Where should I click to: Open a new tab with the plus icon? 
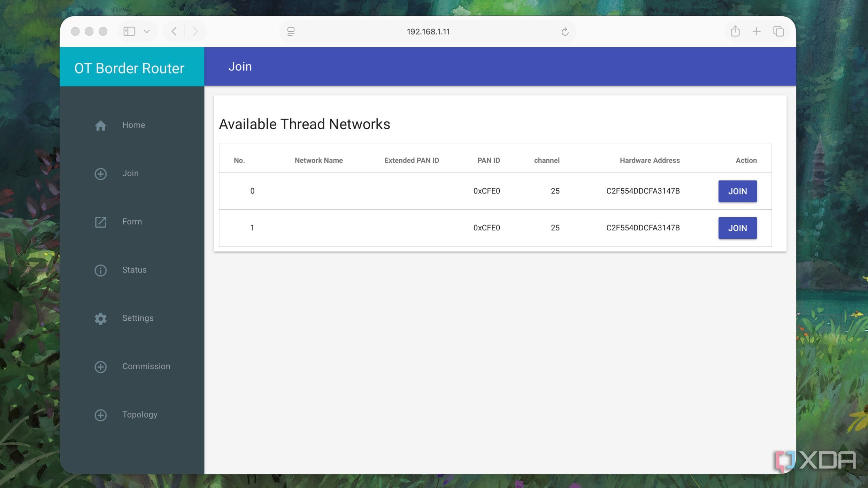(756, 31)
